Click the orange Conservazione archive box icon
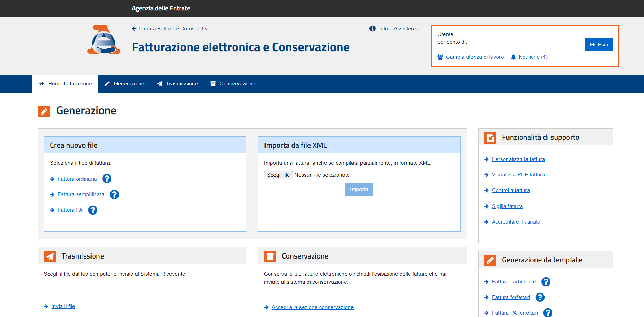644x317 pixels. tap(270, 256)
